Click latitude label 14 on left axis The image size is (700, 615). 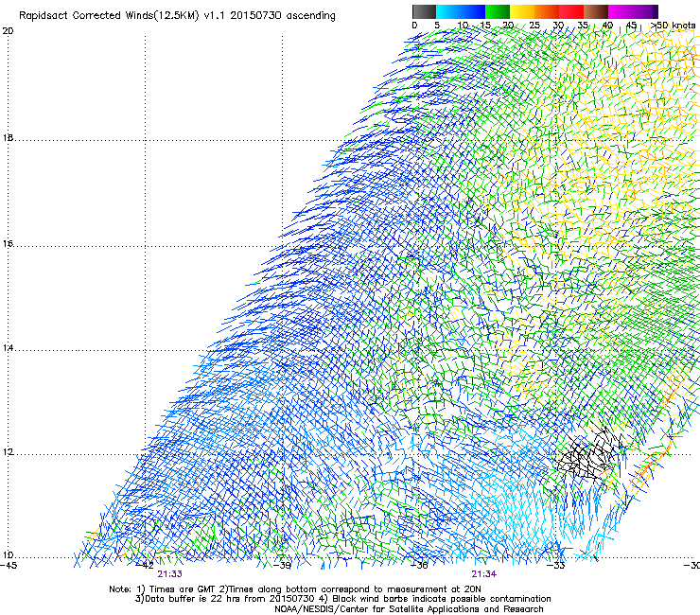(x=8, y=347)
